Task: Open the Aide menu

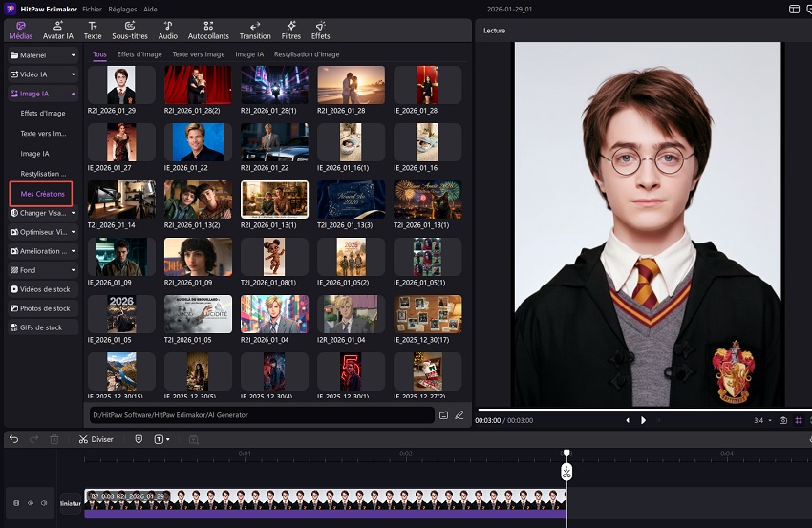Action: tap(150, 10)
